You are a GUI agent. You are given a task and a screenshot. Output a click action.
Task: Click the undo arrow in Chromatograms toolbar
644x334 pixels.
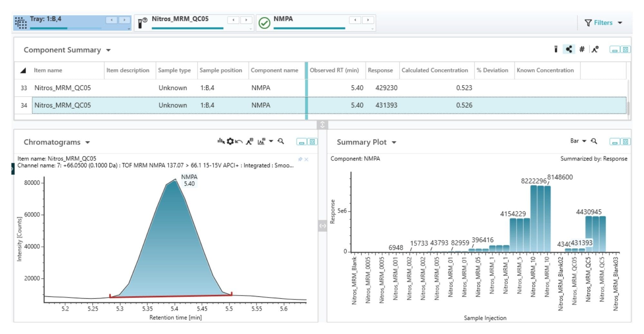(x=239, y=142)
